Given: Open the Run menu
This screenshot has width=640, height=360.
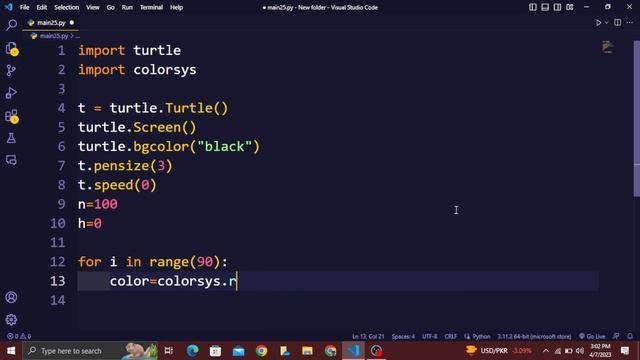Looking at the screenshot, I should coord(127,7).
